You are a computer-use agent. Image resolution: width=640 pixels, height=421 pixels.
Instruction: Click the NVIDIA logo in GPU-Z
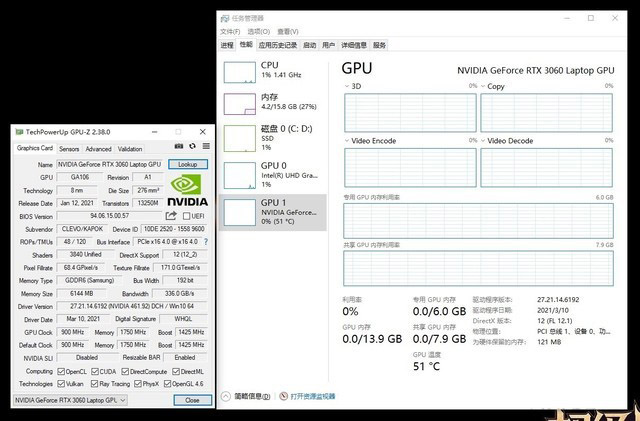[188, 190]
